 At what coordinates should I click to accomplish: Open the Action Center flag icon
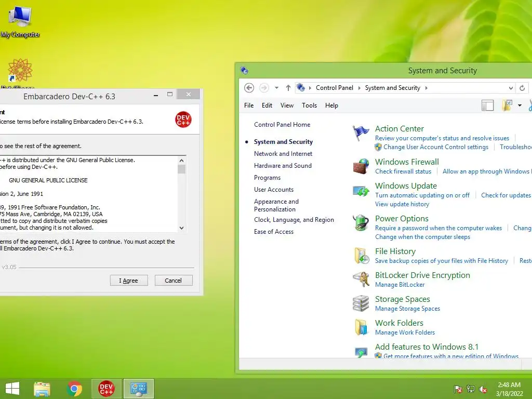361,133
